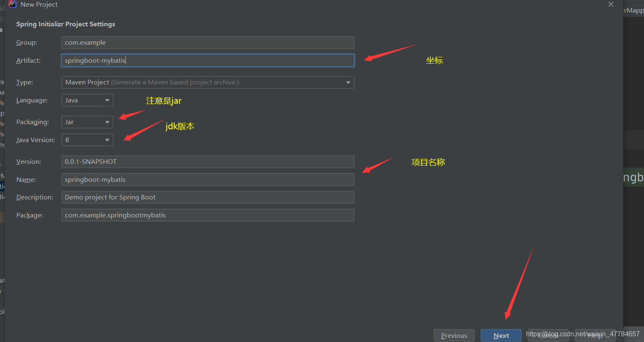The image size is (644, 342).
Task: Click the Description input field
Action: pyautogui.click(x=208, y=197)
